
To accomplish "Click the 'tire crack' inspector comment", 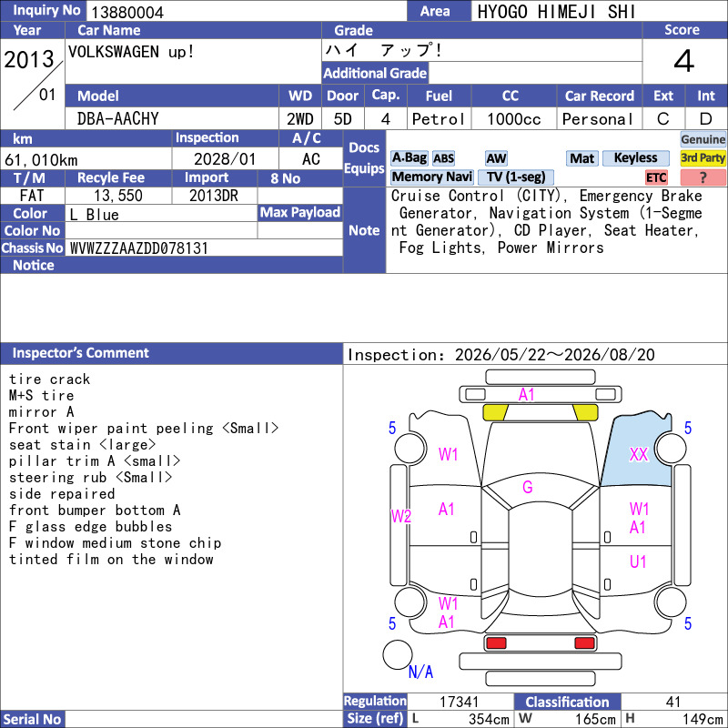I will (x=50, y=379).
